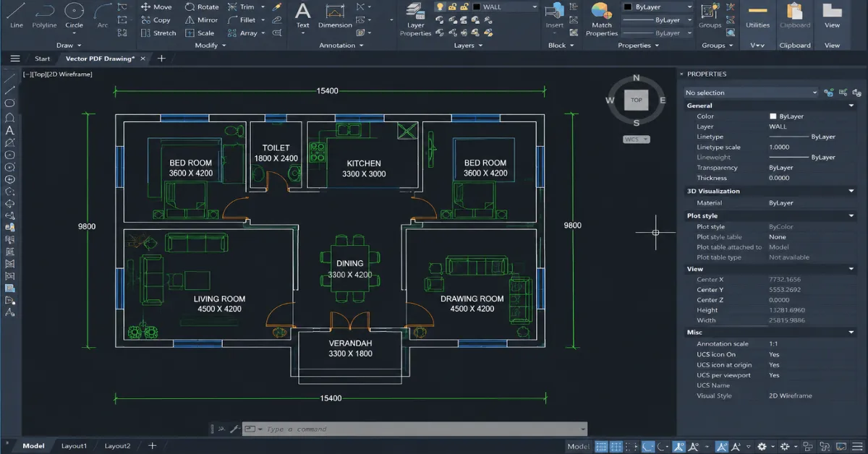The image size is (868, 454).
Task: Click Match Properties tool
Action: (x=602, y=19)
